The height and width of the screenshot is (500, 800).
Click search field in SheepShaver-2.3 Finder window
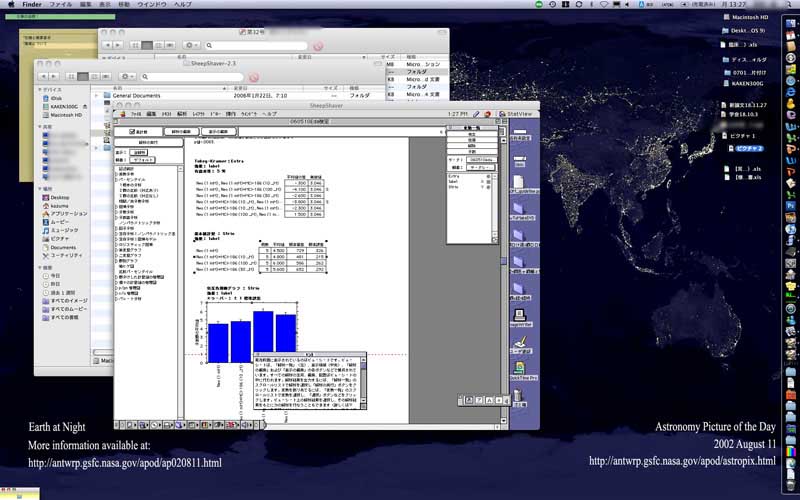[192, 77]
